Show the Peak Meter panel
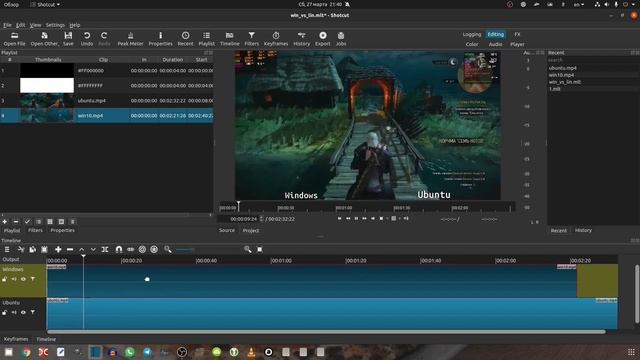 point(130,39)
